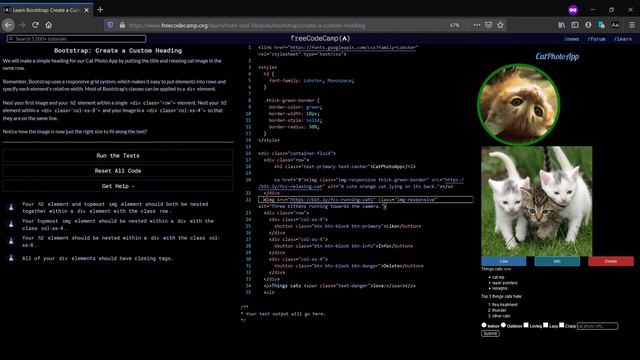This screenshot has width=640, height=360.
Task: Open the page actions three-dots menu
Action: (x=477, y=25)
